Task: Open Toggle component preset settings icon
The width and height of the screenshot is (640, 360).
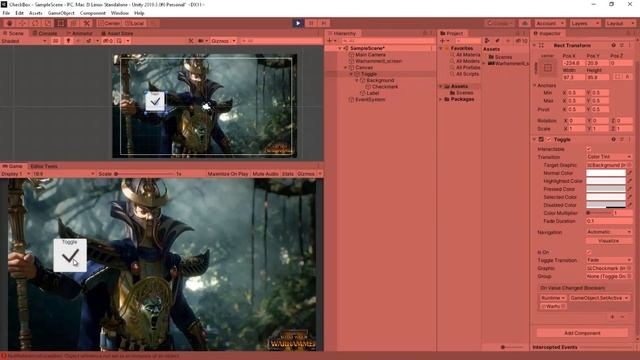Action: click(622, 139)
